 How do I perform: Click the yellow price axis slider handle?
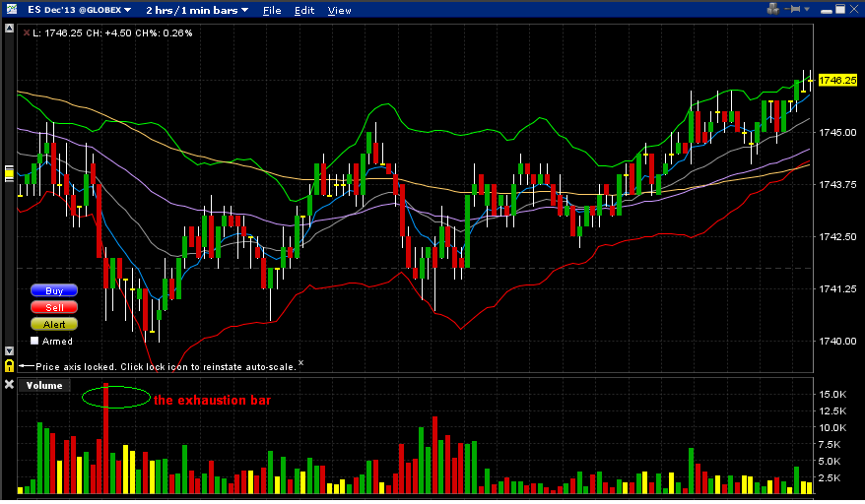coord(9,173)
